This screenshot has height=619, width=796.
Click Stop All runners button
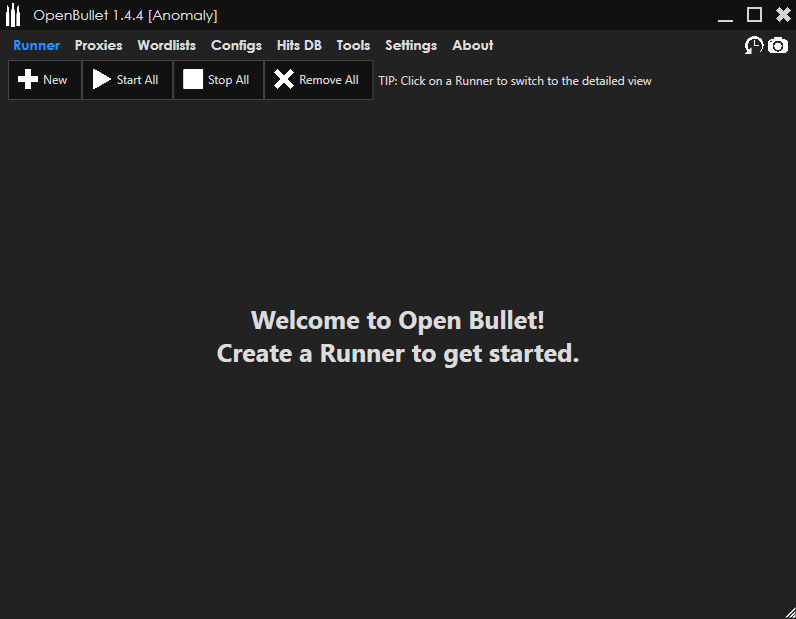(x=218, y=80)
